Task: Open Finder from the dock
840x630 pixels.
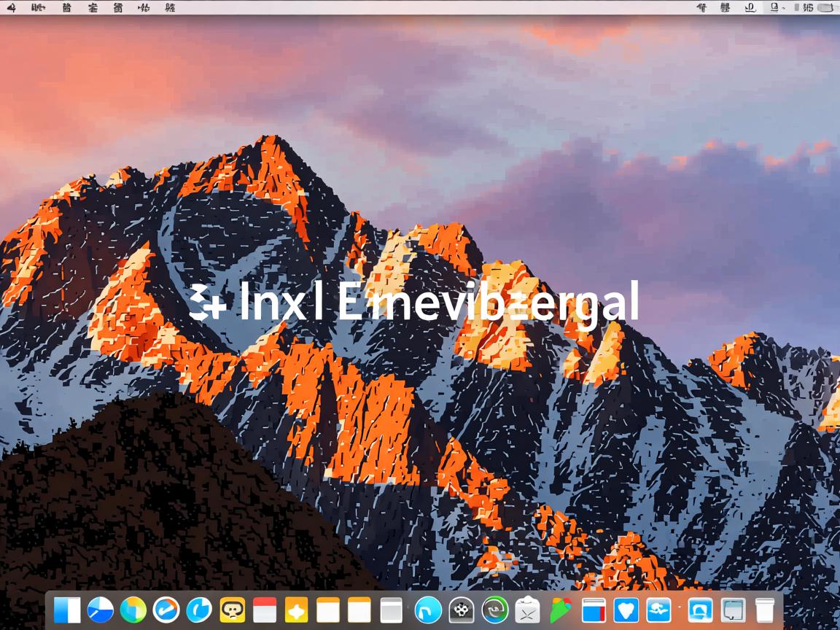Action: click(x=67, y=610)
